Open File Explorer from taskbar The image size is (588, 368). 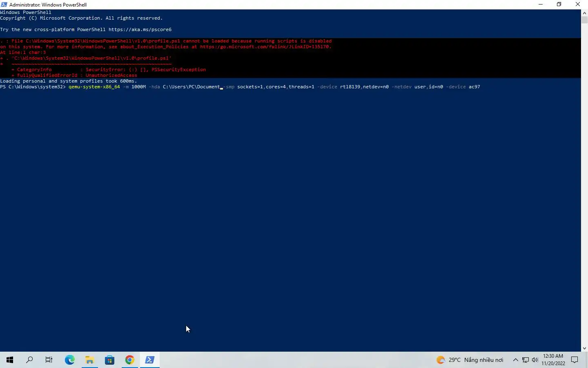pyautogui.click(x=90, y=360)
